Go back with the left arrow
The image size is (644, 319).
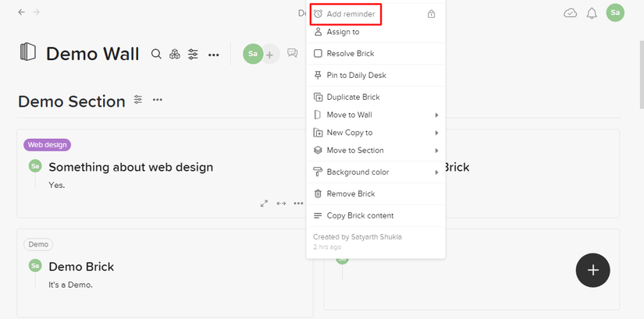[x=21, y=12]
